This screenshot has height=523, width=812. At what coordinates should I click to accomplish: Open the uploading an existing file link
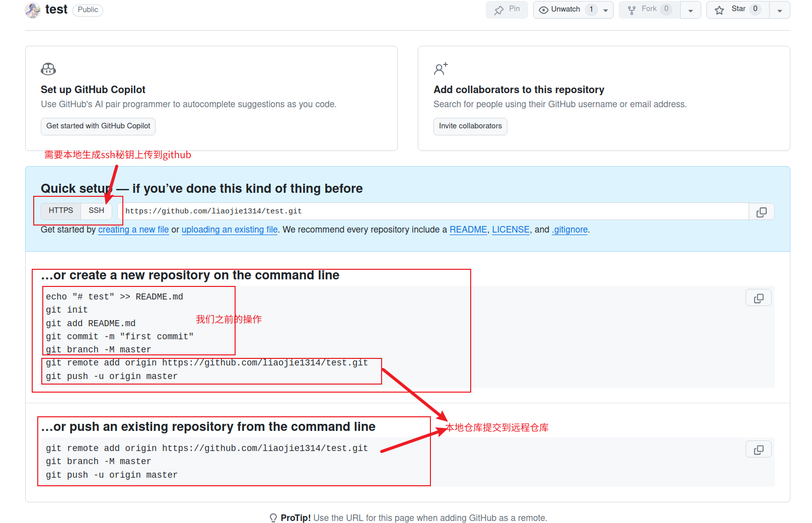point(230,230)
